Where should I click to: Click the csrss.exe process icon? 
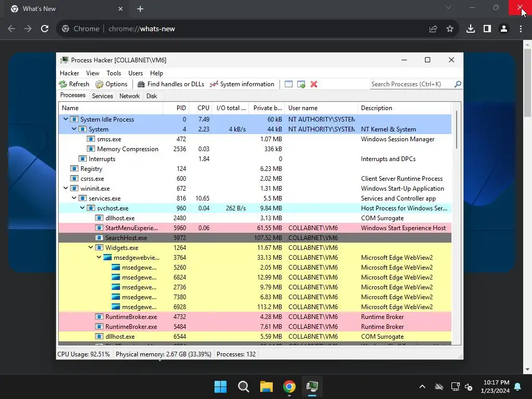74,179
